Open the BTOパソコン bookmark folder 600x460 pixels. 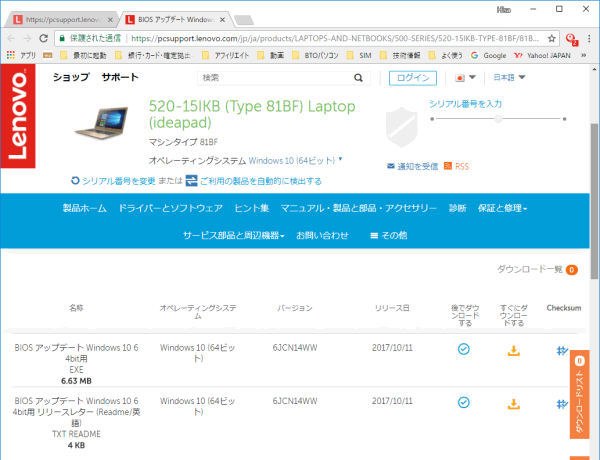point(315,55)
